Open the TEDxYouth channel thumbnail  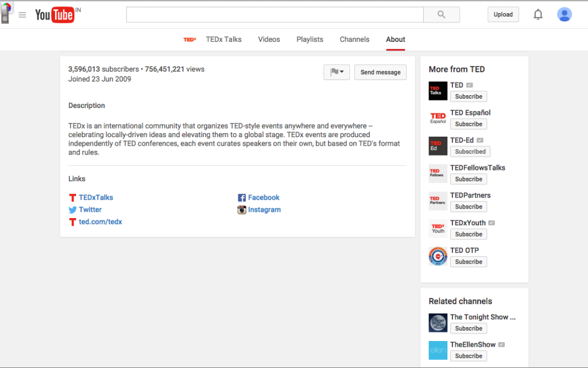[x=438, y=228]
